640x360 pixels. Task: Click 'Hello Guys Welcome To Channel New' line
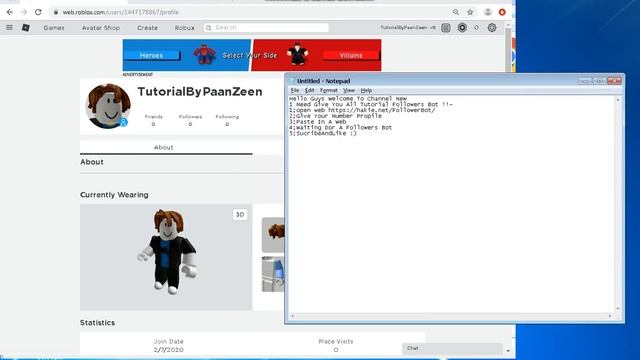(348, 98)
